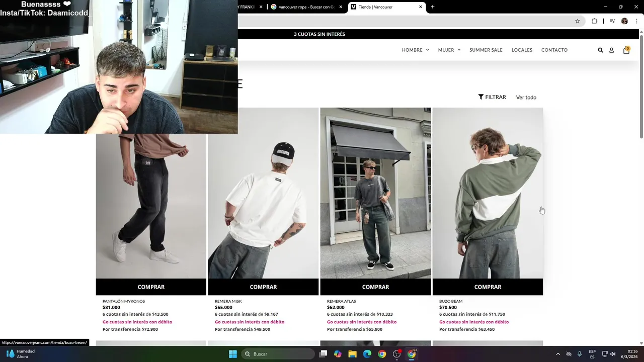
Task: Click the page vertical scrollbar thumb
Action: tap(641, 86)
